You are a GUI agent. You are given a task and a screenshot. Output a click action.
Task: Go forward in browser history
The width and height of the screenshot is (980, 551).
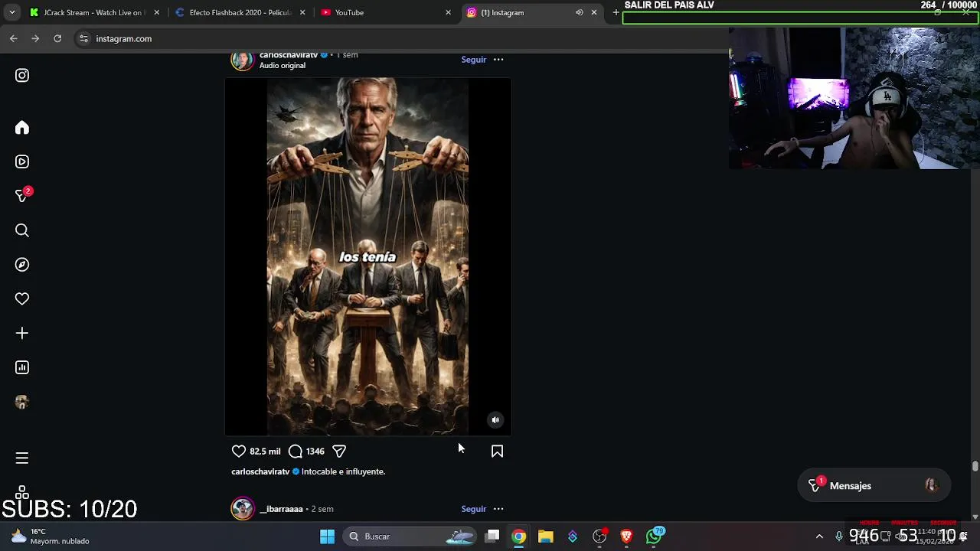click(x=35, y=38)
